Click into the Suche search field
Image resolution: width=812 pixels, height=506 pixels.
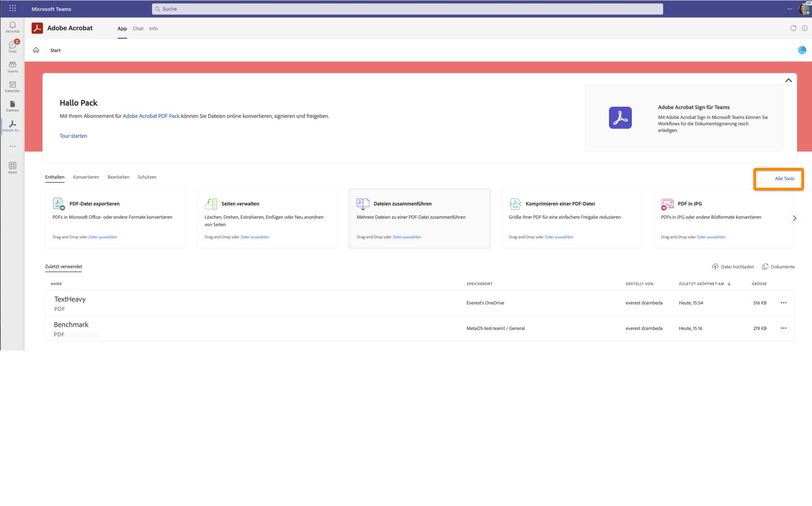[407, 9]
